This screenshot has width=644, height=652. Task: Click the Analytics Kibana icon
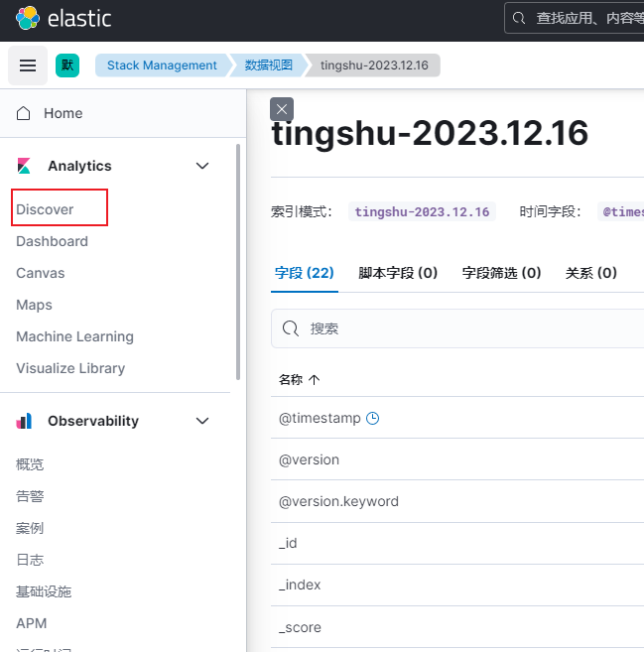[24, 166]
